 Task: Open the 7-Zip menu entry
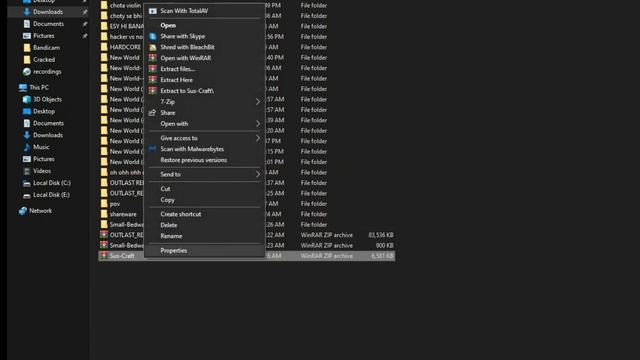204,102
